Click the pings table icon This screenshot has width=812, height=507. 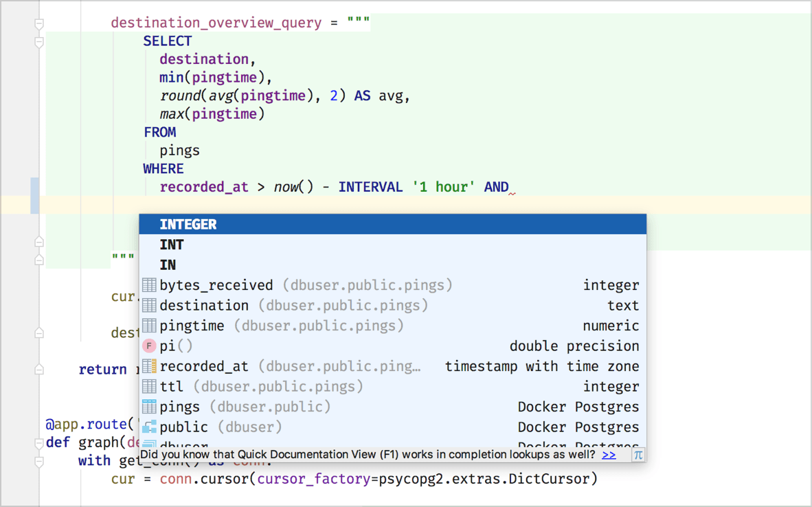click(x=148, y=407)
